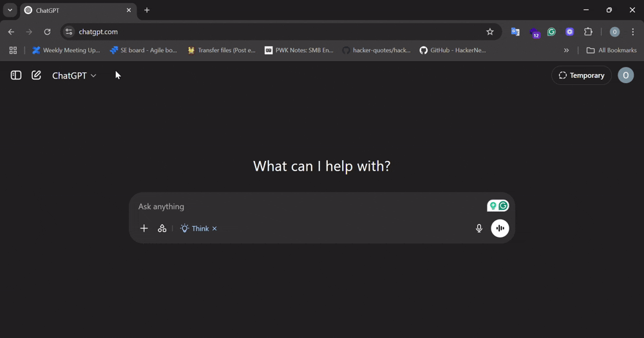
Task: Expand the ChatGPT model selector dropdown
Action: [x=74, y=75]
